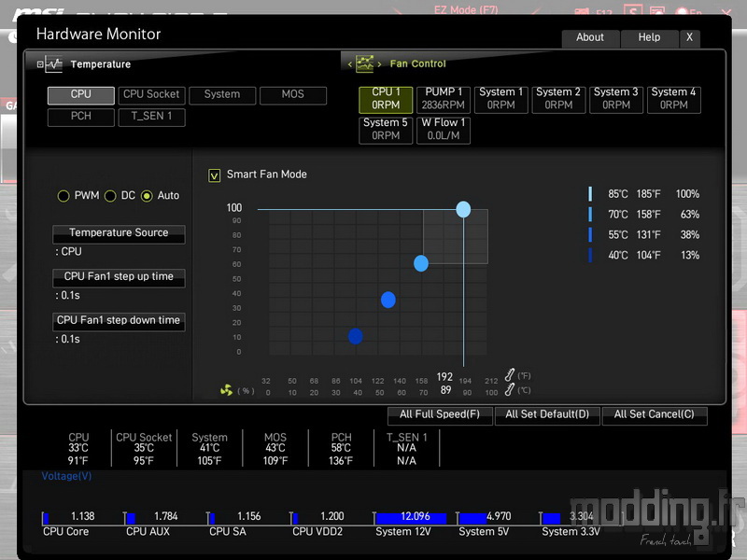This screenshot has width=747, height=560.
Task: Click All Set Default(D) button
Action: tap(547, 414)
